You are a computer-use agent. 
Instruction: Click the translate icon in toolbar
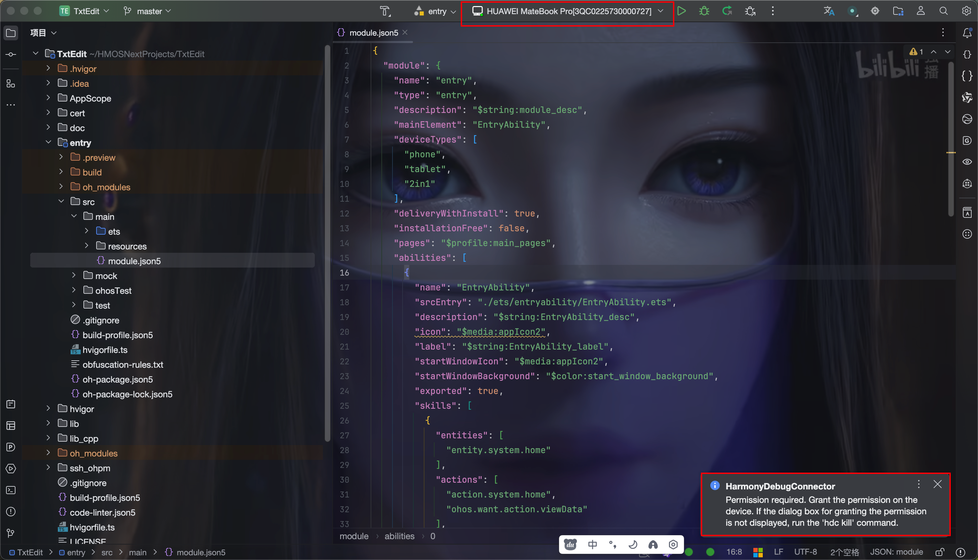tap(829, 11)
